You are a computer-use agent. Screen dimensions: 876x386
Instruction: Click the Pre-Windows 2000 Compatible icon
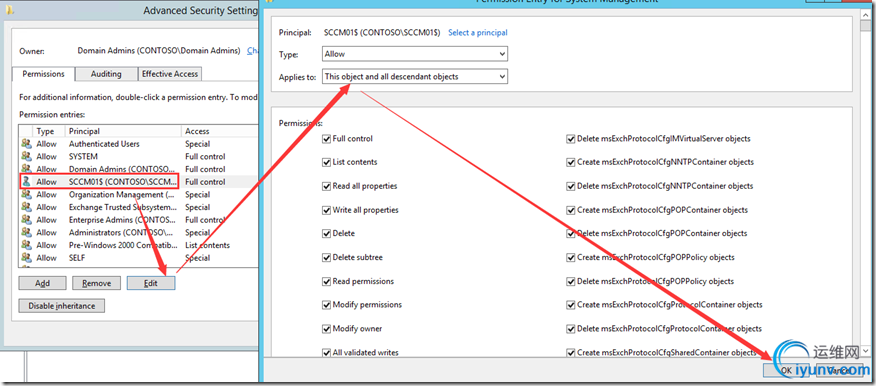point(26,245)
